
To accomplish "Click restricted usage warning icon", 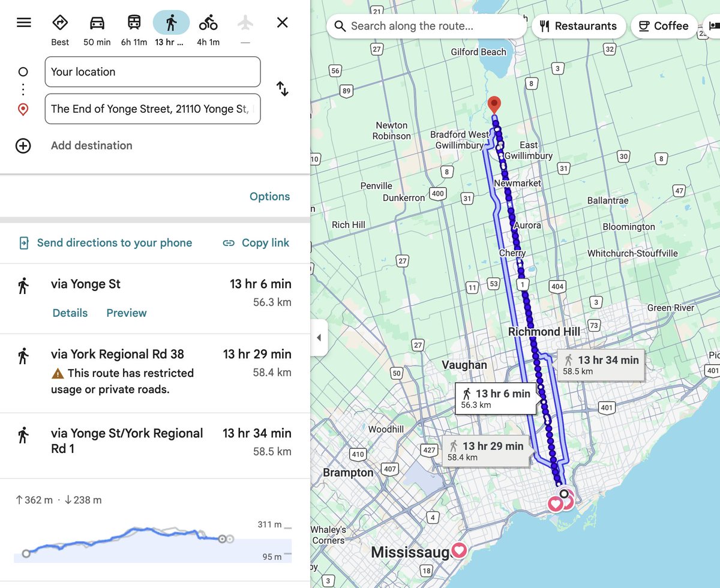I will click(x=57, y=373).
